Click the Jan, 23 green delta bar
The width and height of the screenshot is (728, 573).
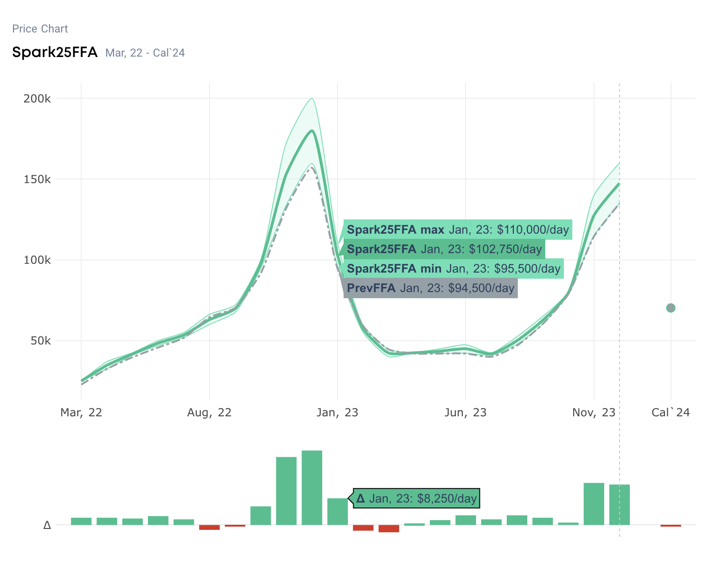337,512
